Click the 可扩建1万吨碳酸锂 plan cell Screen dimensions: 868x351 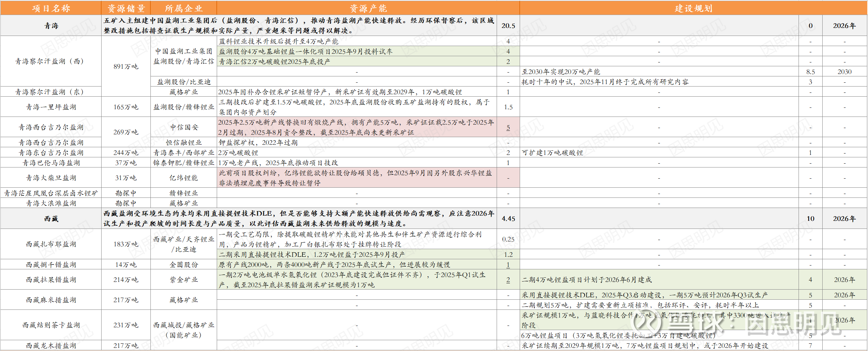659,152
